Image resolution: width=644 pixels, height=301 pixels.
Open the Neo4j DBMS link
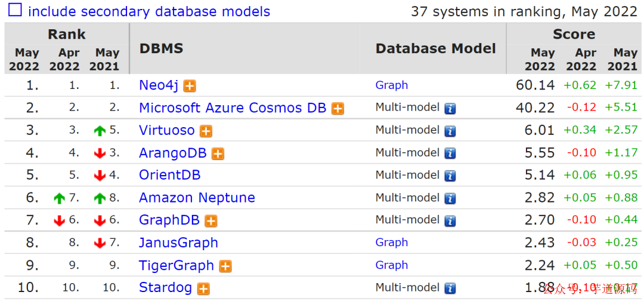[159, 85]
